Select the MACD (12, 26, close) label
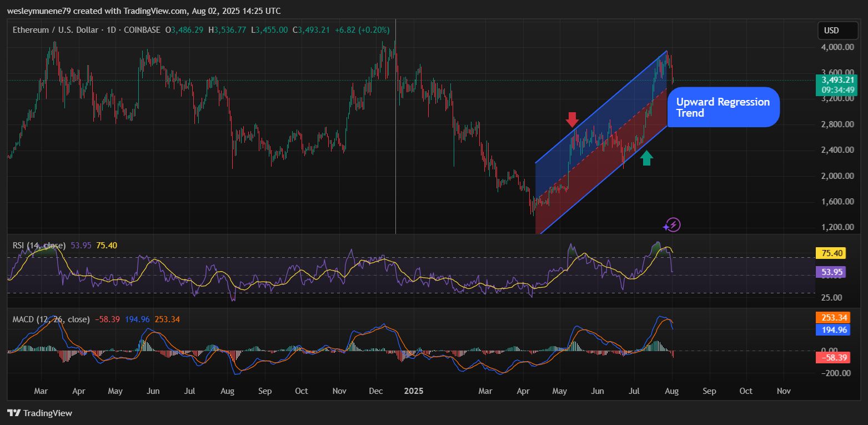Screen dimensions: 868x425 51,319
